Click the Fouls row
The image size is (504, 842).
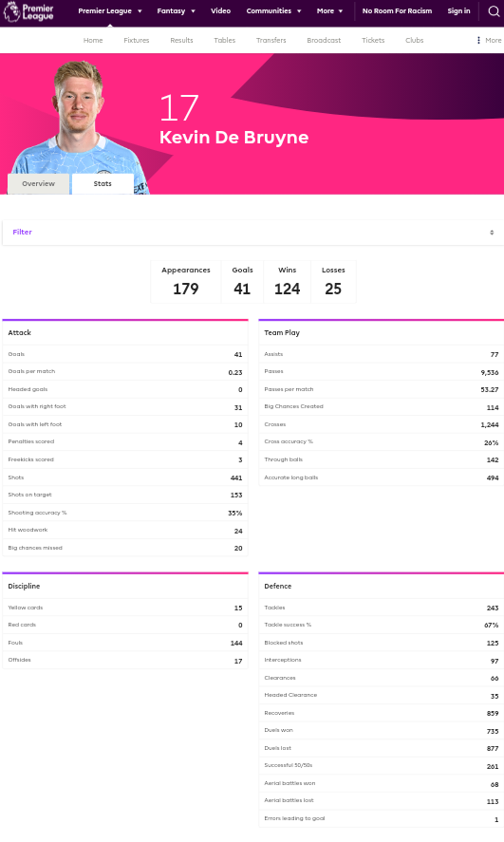pos(125,643)
